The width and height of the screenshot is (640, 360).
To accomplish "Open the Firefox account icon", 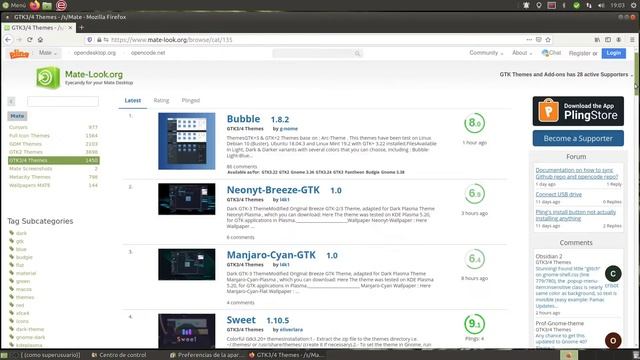I will point(619,40).
